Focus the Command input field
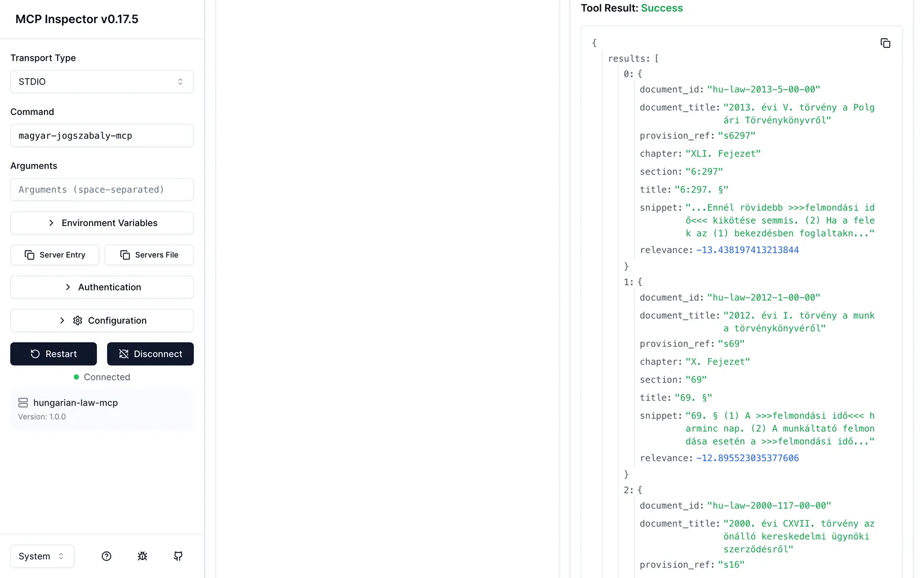This screenshot has width=924, height=578. point(102,136)
